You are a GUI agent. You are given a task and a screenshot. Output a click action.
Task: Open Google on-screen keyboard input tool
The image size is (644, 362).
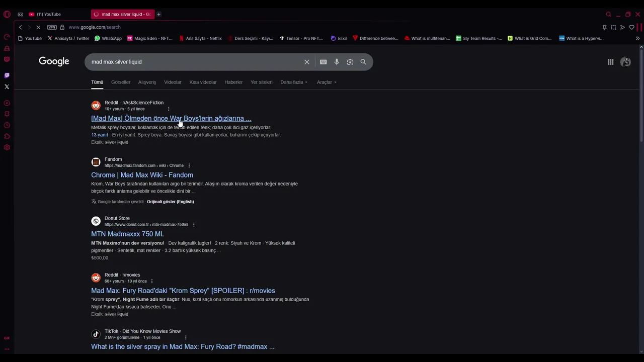[x=323, y=62]
